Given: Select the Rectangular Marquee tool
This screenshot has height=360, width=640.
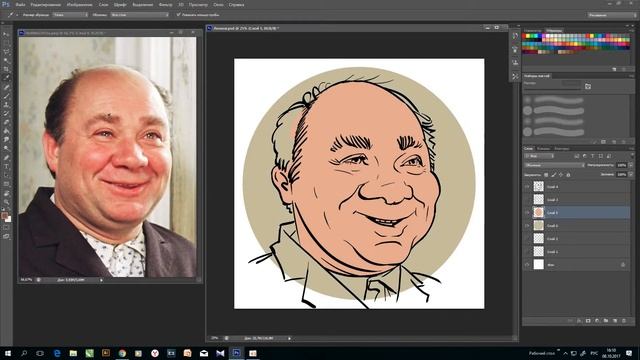Looking at the screenshot, I should coord(6,43).
